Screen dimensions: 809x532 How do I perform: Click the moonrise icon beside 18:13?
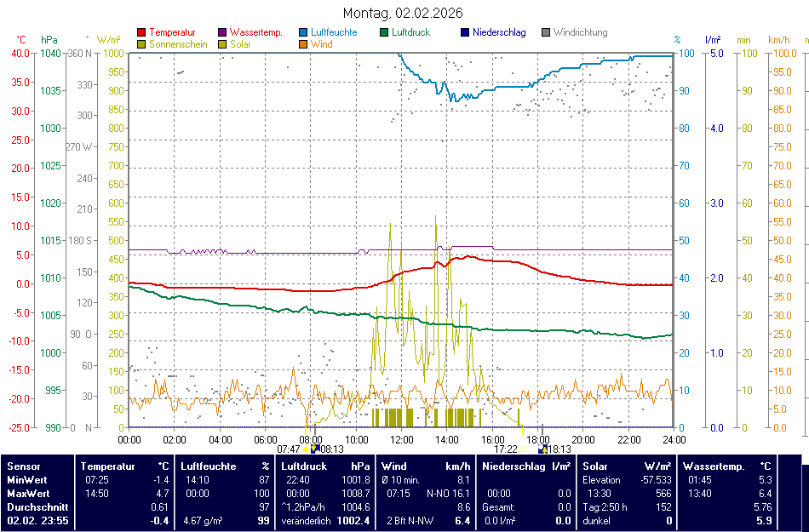tap(542, 449)
